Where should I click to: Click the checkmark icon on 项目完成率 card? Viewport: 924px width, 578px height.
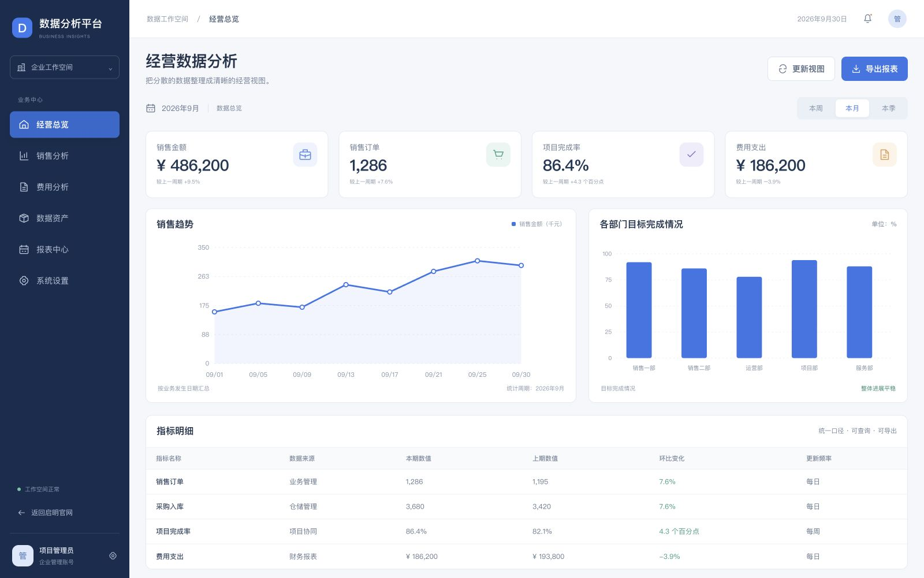pyautogui.click(x=691, y=155)
